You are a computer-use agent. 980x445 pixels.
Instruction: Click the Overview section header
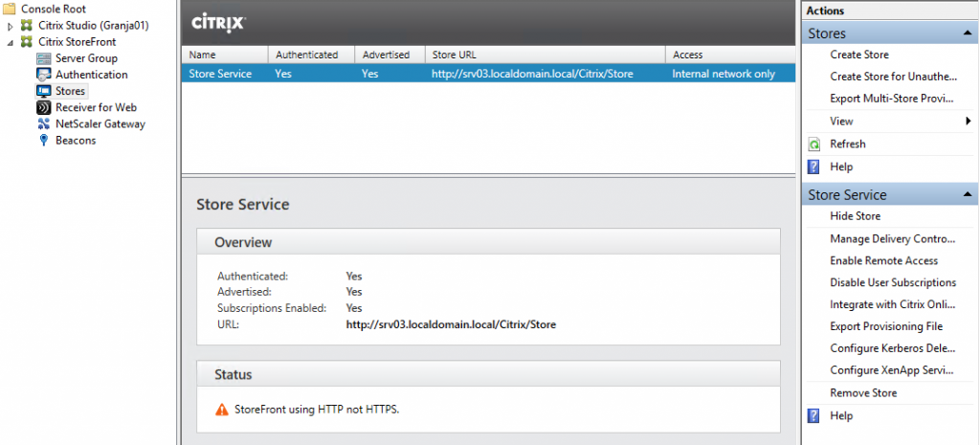[x=488, y=242]
